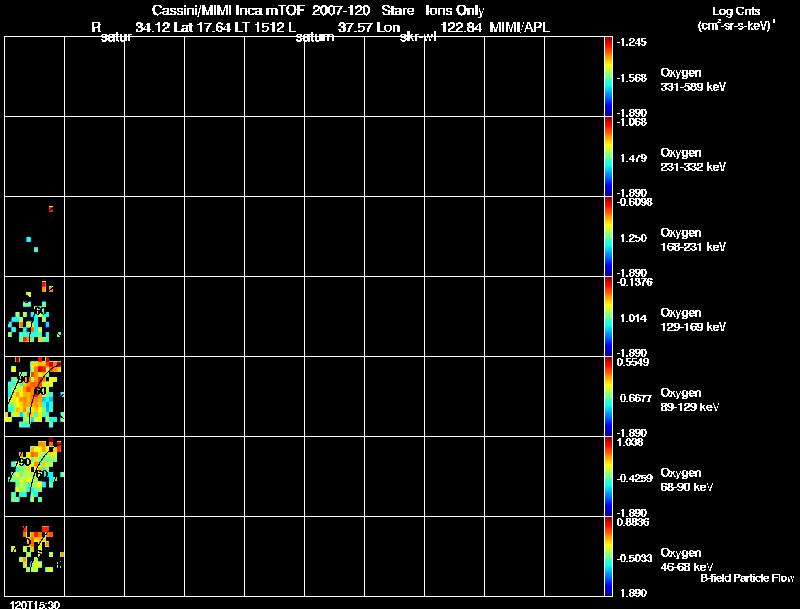Click the sparse Oxygen 168-231 keV image panel
Screen dimensions: 800x609
(35, 236)
